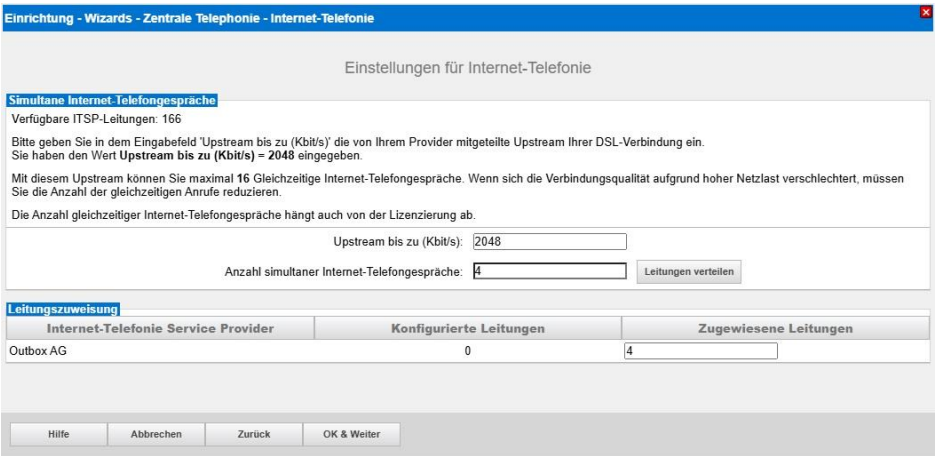Click the Zugewiesene Leitungen column header
The image size is (940, 456).
pos(776,329)
